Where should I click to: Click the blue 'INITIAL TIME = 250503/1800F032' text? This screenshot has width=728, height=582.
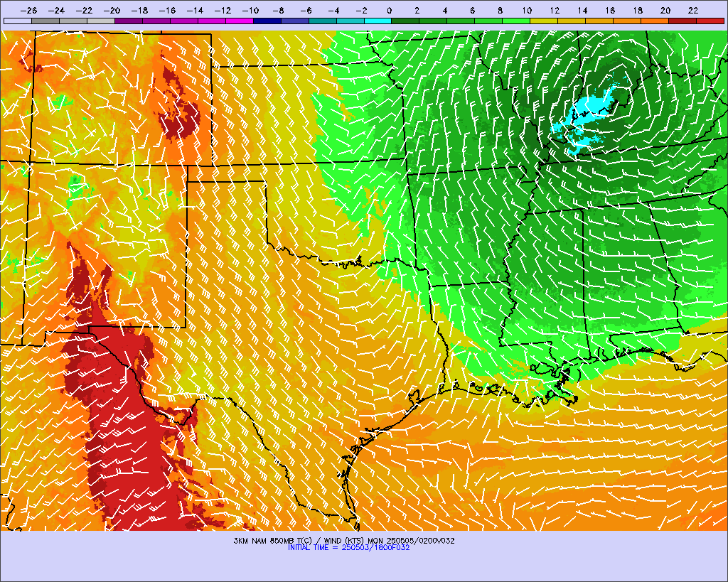pos(348,548)
